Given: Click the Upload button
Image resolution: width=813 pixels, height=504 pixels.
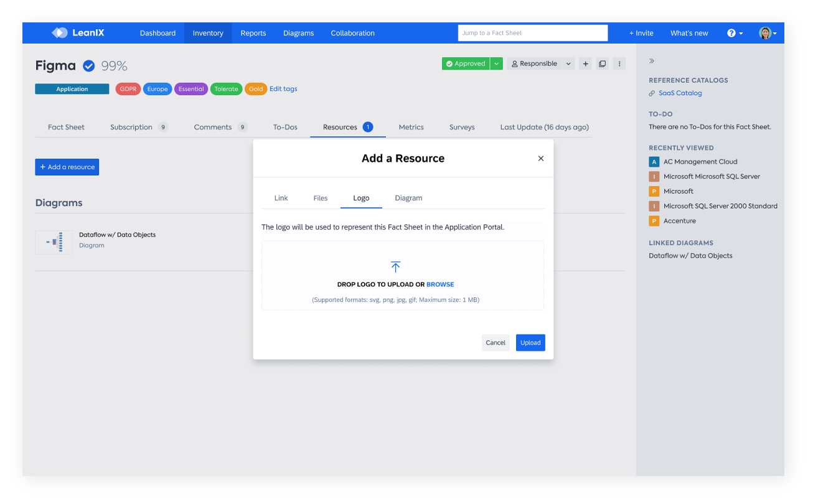Looking at the screenshot, I should click(x=530, y=343).
